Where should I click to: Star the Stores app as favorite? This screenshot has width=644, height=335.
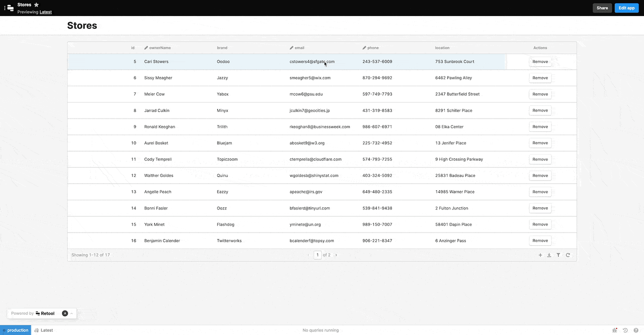[36, 5]
